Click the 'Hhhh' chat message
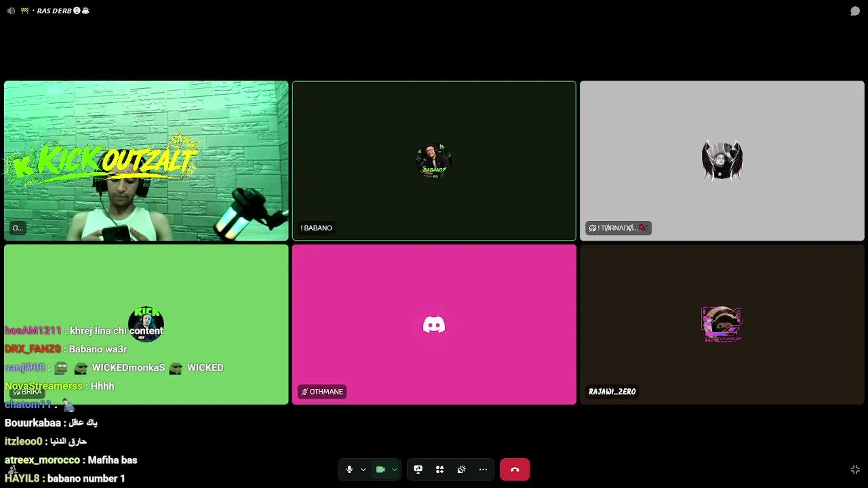This screenshot has height=488, width=868. pyautogui.click(x=102, y=386)
